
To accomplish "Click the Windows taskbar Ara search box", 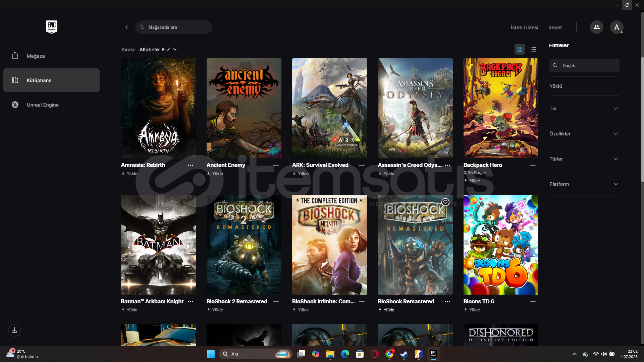I will (256, 354).
